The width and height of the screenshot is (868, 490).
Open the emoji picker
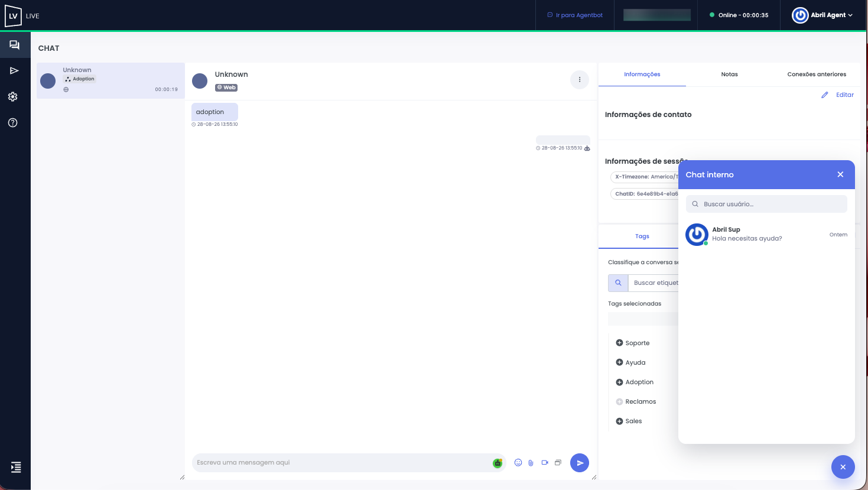point(518,463)
